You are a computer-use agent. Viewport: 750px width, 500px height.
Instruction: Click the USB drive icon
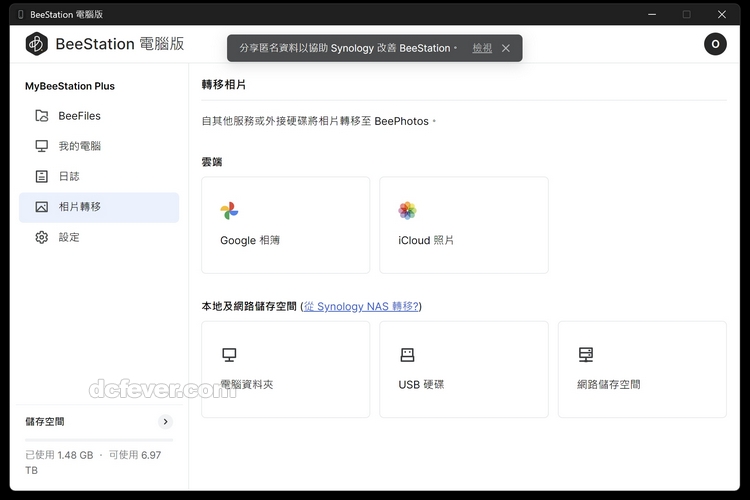coord(408,355)
